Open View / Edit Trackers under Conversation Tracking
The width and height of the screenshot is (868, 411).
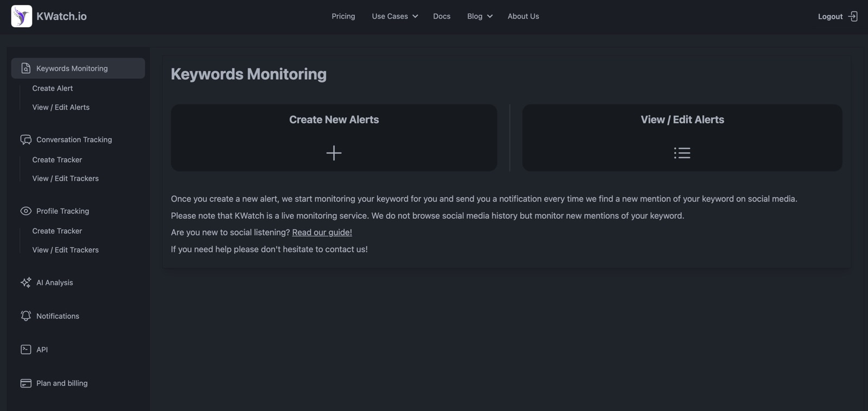[65, 178]
